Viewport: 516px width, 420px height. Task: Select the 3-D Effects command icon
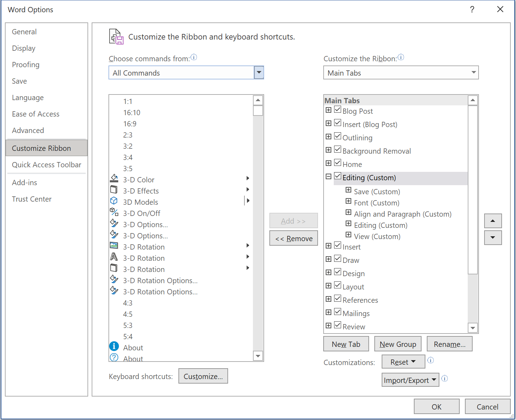(x=114, y=190)
